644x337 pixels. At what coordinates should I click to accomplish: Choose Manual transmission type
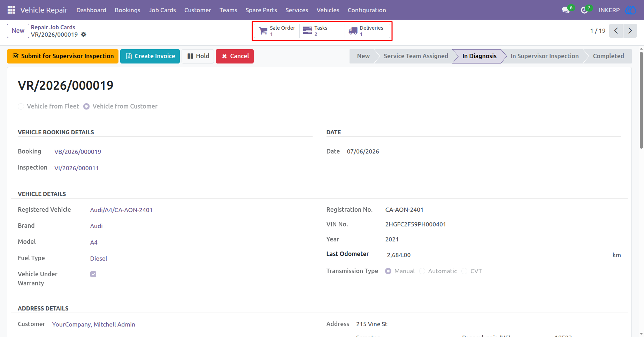point(388,271)
